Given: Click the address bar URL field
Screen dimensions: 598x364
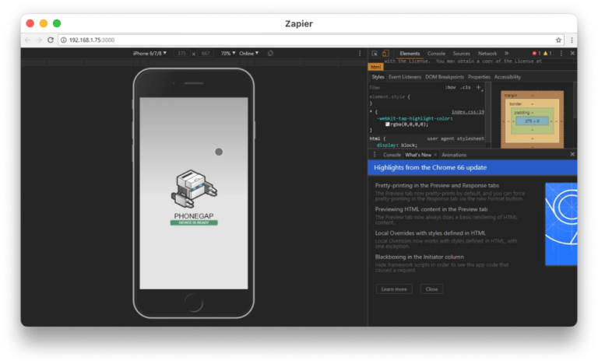Looking at the screenshot, I should click(311, 40).
